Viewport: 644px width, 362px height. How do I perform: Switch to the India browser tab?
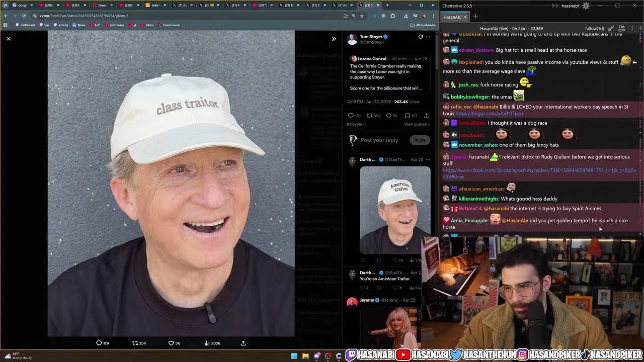click(156, 5)
